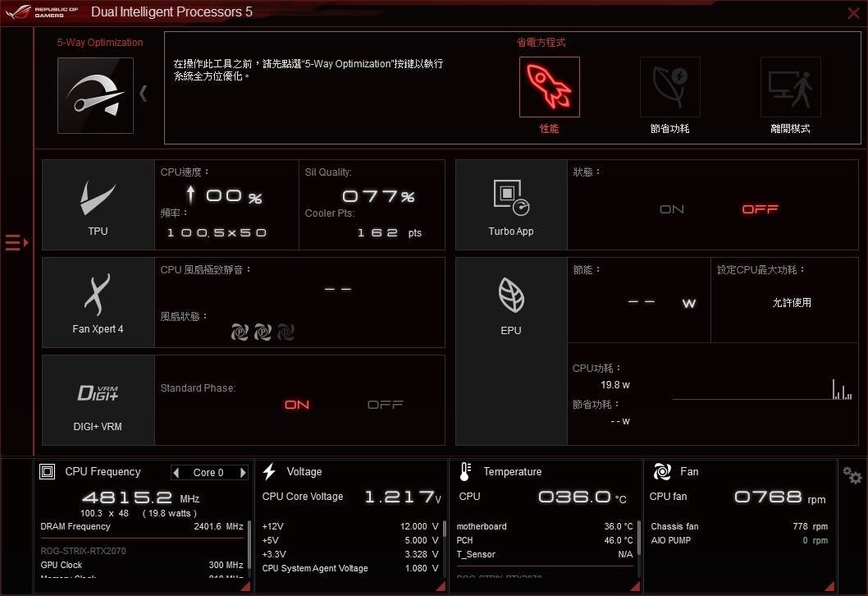Image resolution: width=868 pixels, height=596 pixels.
Task: Click the CPU System Agent Voltage row
Action: [349, 568]
